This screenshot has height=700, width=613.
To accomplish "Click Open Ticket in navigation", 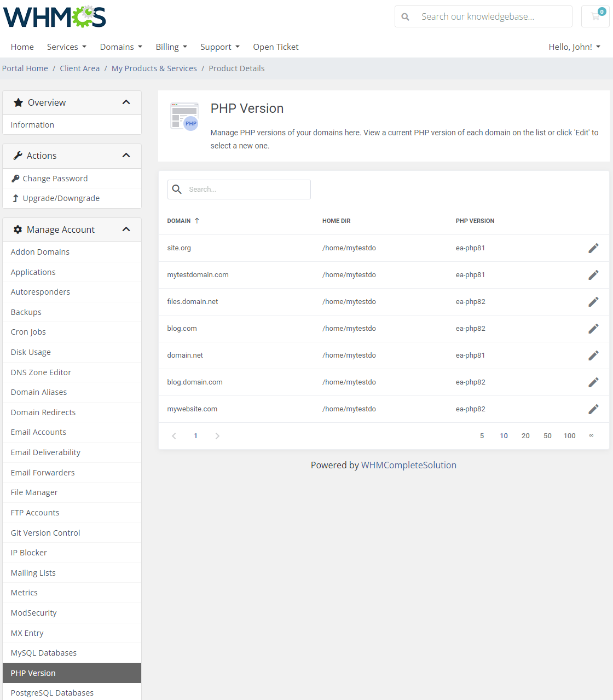I will tap(276, 47).
